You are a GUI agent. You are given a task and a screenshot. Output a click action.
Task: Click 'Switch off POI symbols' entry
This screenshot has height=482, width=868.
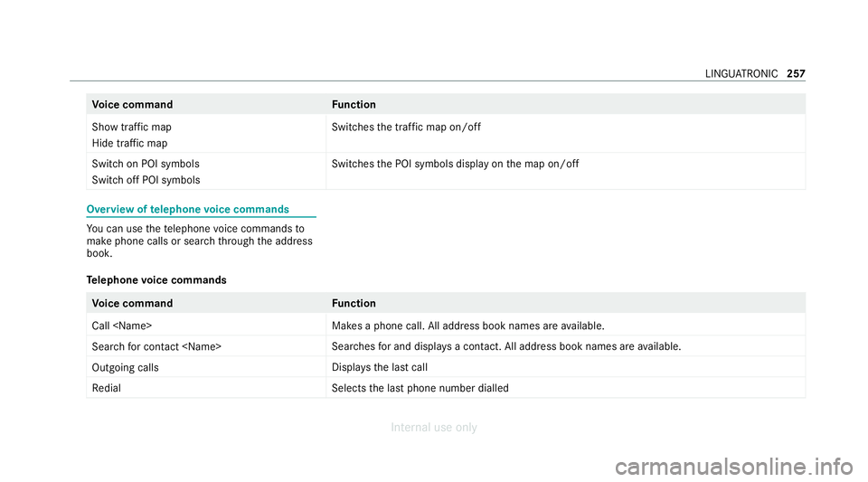coord(146,180)
